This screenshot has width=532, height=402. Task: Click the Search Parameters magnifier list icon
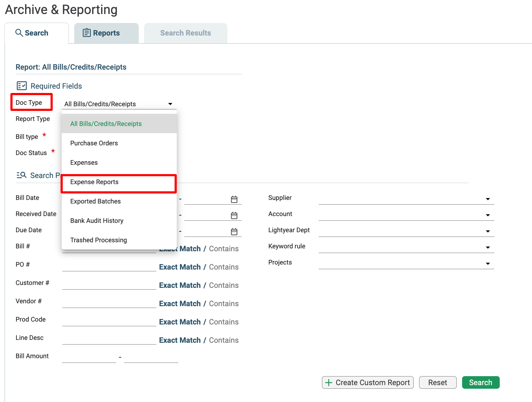(22, 175)
